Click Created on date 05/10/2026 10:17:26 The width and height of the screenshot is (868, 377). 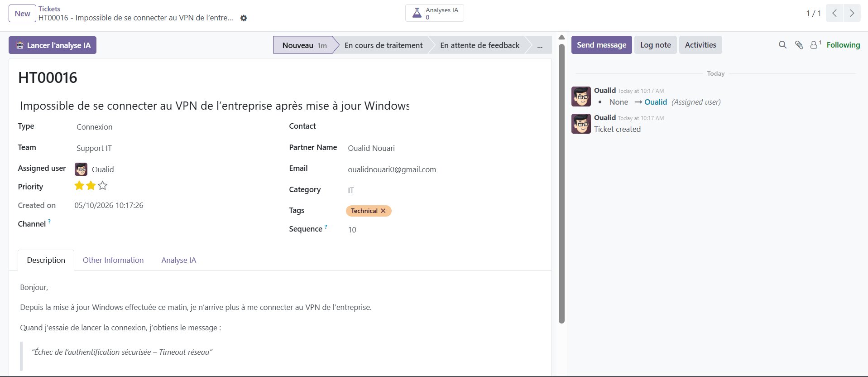tap(109, 205)
